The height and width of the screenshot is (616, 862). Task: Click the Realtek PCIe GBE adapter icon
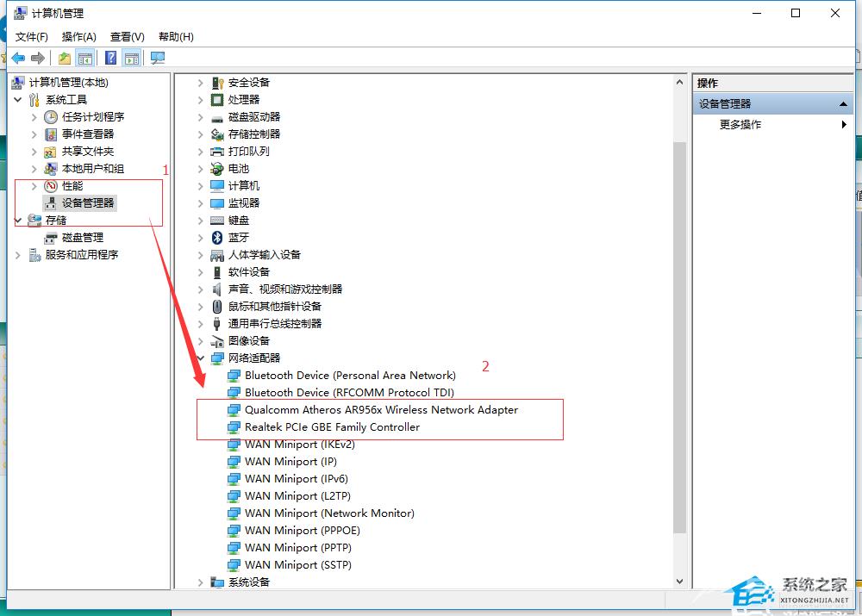234,426
